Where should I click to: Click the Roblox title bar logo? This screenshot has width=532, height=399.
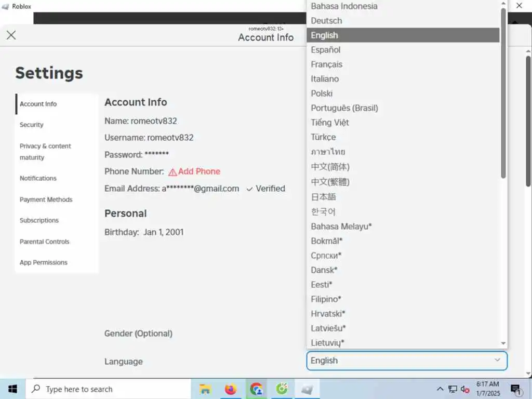pos(5,6)
